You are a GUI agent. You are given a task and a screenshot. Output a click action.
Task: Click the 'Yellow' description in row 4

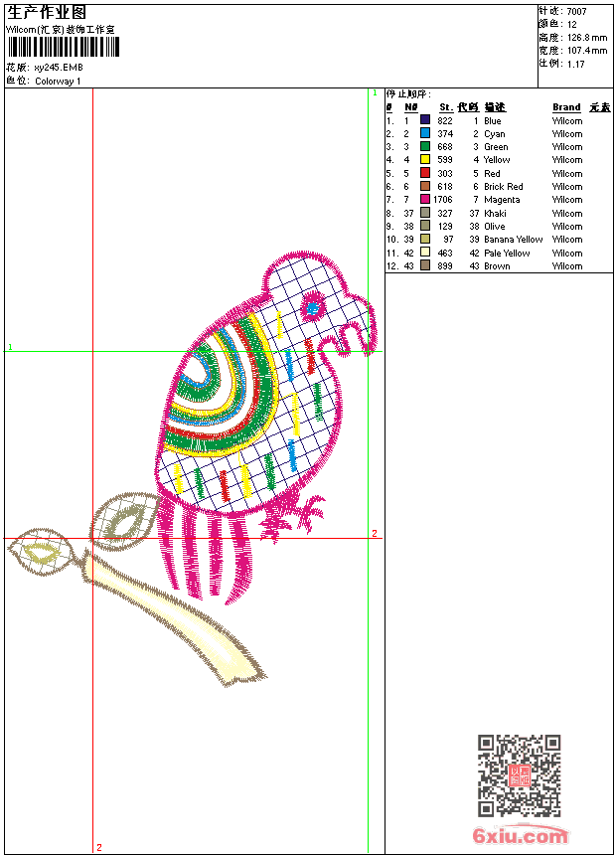pyautogui.click(x=497, y=160)
